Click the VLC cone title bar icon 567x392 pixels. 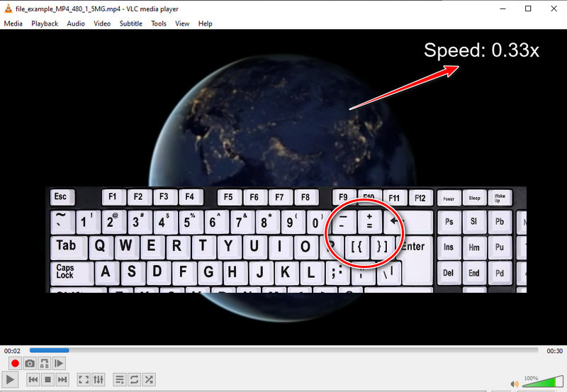8,9
